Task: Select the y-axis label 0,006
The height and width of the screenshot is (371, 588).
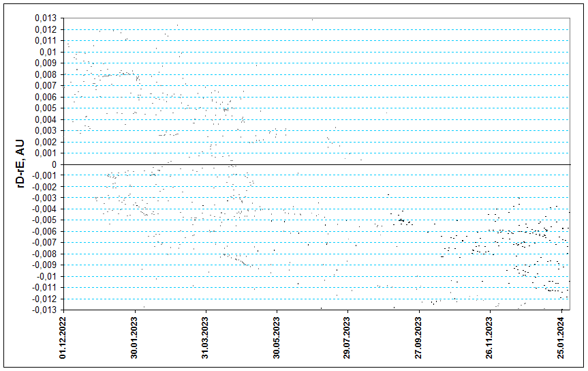Action: 46,97
